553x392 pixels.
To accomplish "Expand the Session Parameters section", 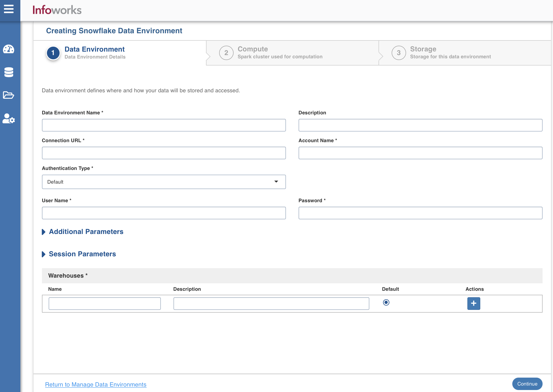I will coord(79,254).
